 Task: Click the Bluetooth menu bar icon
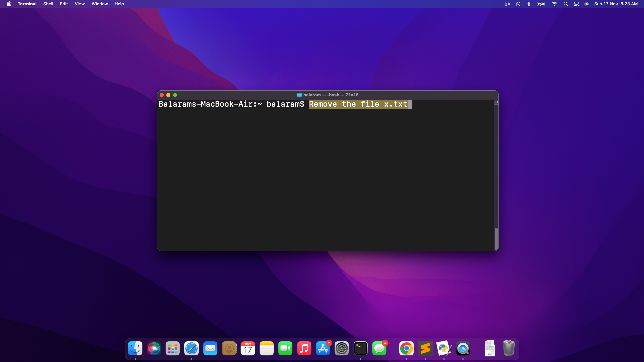[529, 4]
